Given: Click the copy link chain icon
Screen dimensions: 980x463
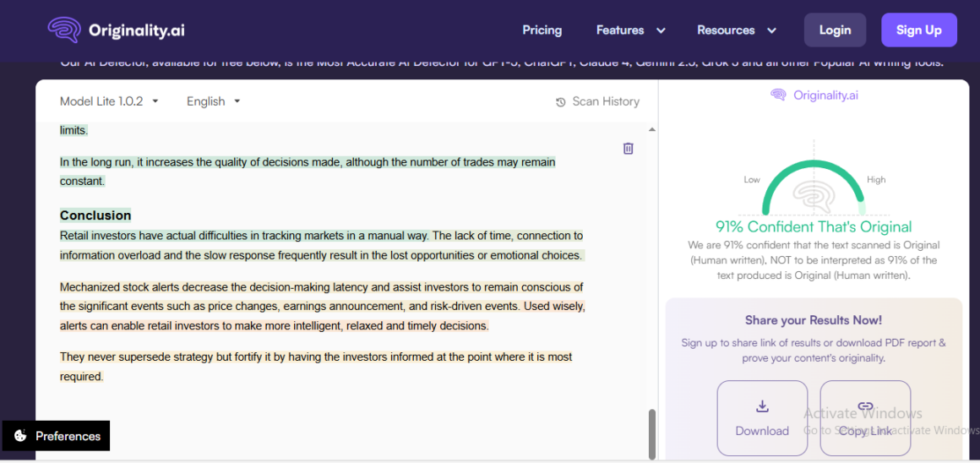Looking at the screenshot, I should pos(865,406).
